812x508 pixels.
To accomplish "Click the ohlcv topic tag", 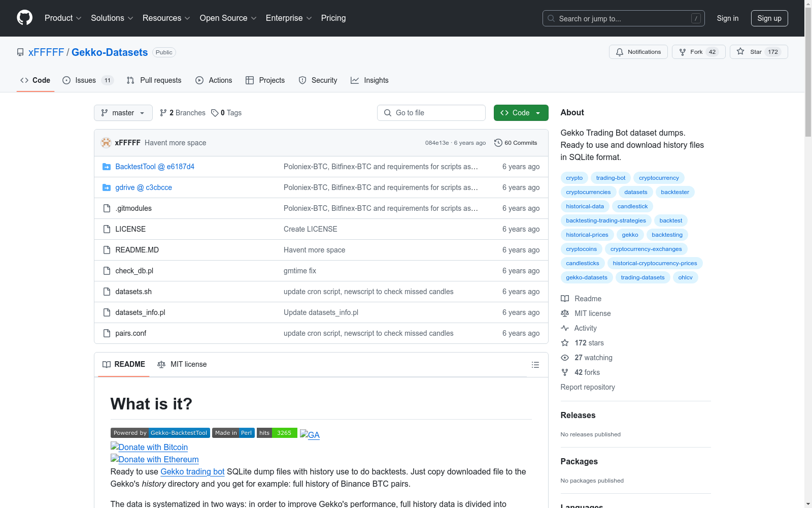I will [686, 277].
